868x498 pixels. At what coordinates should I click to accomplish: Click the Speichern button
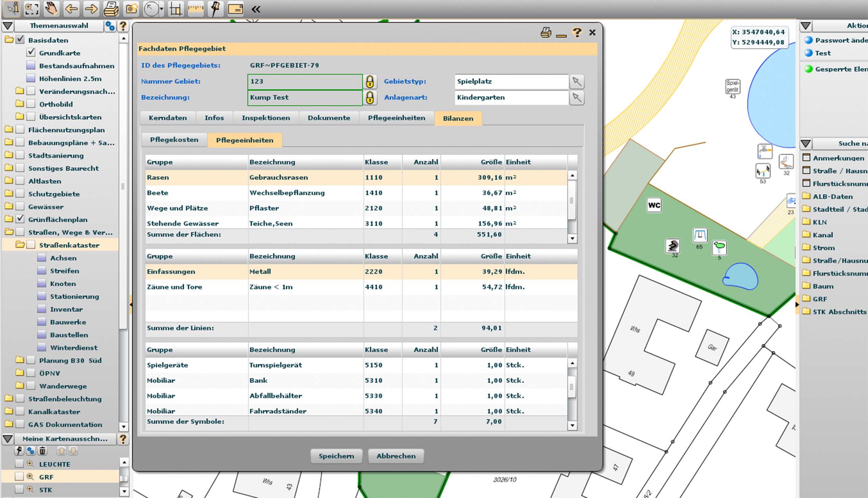[336, 456]
